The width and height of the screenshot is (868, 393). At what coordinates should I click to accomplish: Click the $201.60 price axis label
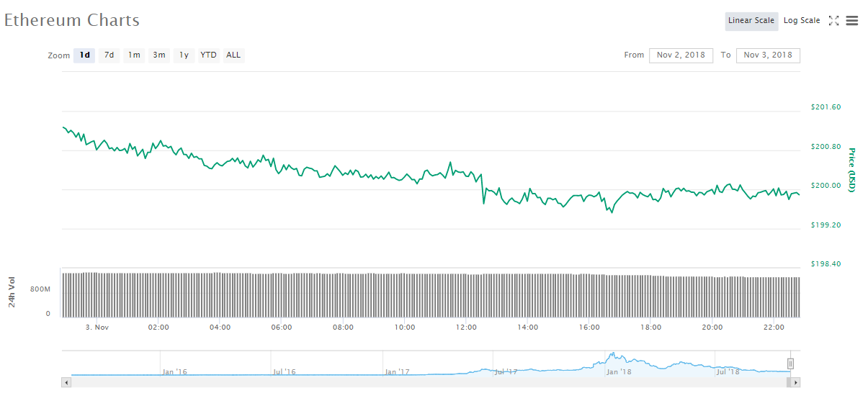pyautogui.click(x=826, y=107)
